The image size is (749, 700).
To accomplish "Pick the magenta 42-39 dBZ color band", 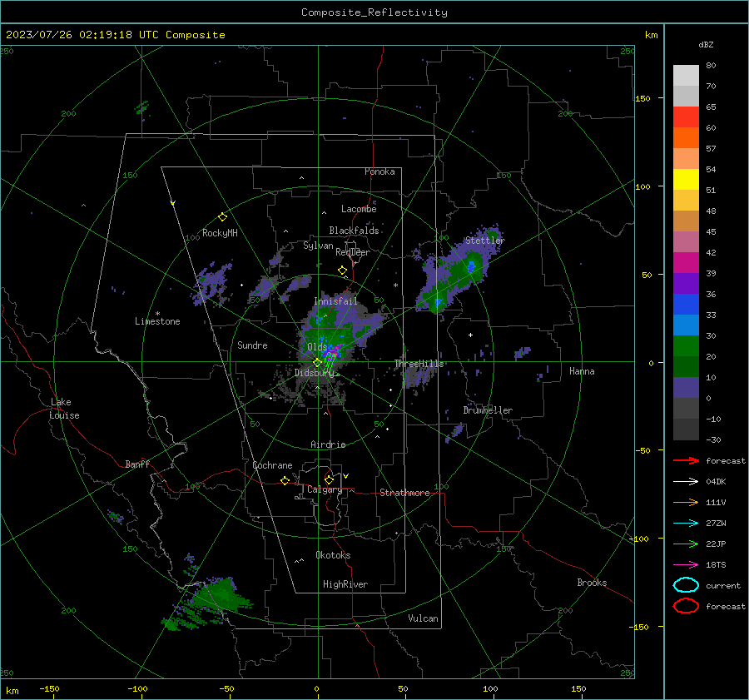I will coord(686,262).
